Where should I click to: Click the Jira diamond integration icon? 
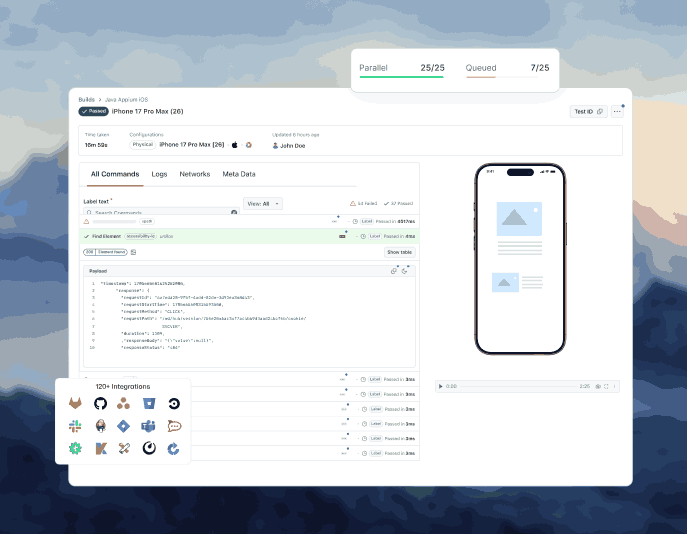pos(124,426)
